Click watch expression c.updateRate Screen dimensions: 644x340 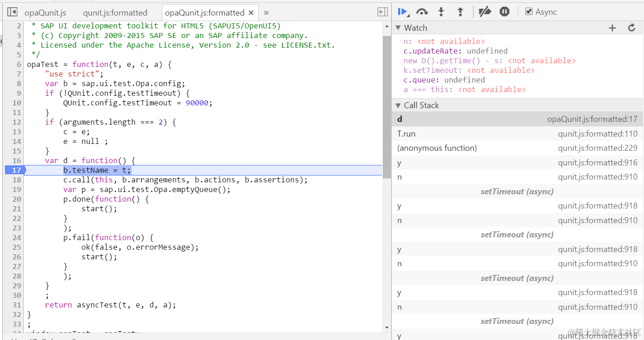pyautogui.click(x=455, y=51)
